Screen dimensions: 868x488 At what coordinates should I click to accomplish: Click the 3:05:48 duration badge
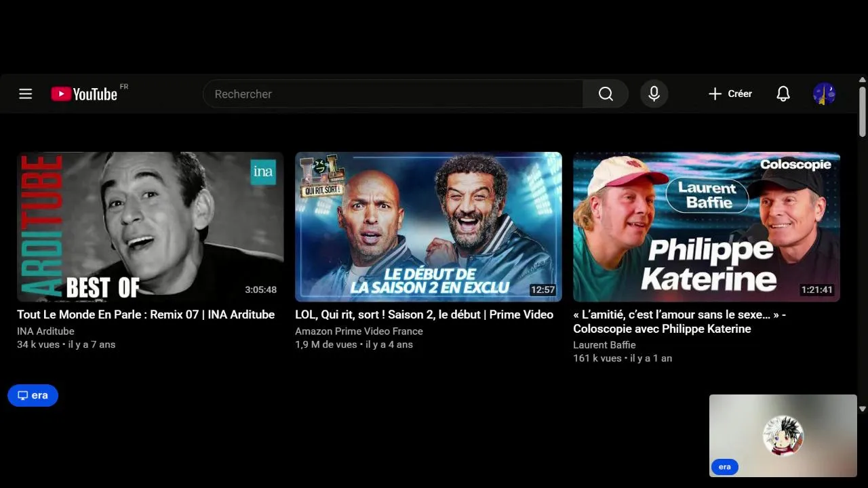pyautogui.click(x=260, y=289)
